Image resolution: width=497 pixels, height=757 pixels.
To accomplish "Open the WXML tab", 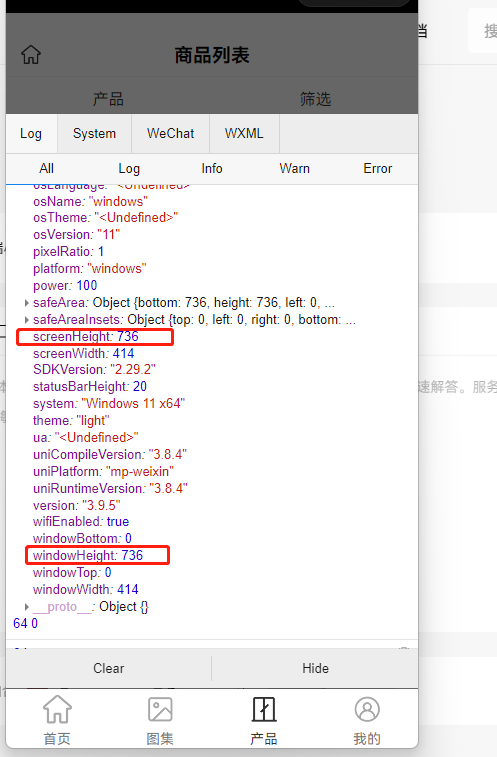I will coord(244,134).
